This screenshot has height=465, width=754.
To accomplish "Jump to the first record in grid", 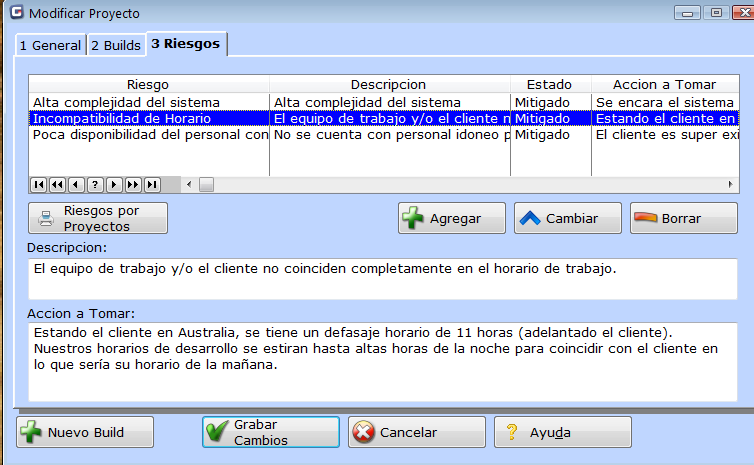I will (x=39, y=184).
